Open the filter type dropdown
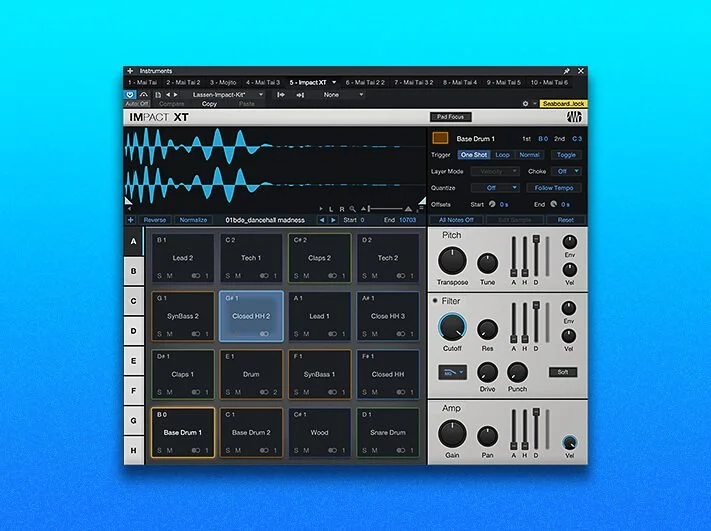711x531 pixels. 453,372
